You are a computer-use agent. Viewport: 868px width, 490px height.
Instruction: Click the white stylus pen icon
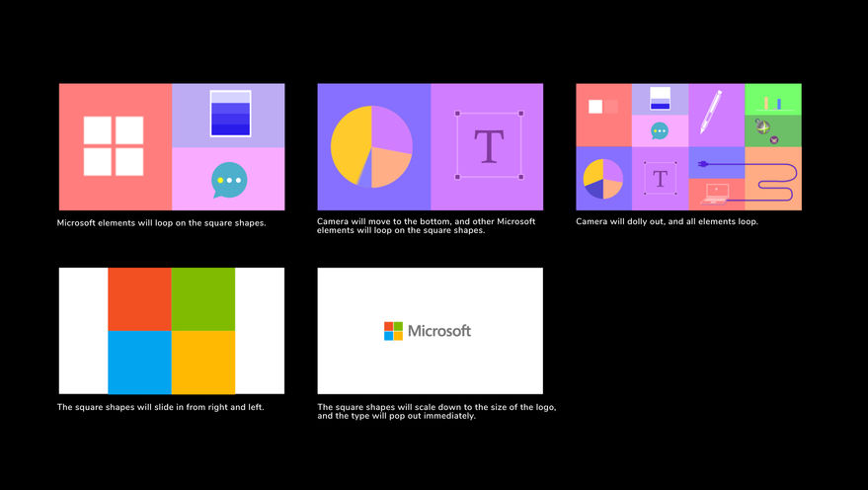711,112
